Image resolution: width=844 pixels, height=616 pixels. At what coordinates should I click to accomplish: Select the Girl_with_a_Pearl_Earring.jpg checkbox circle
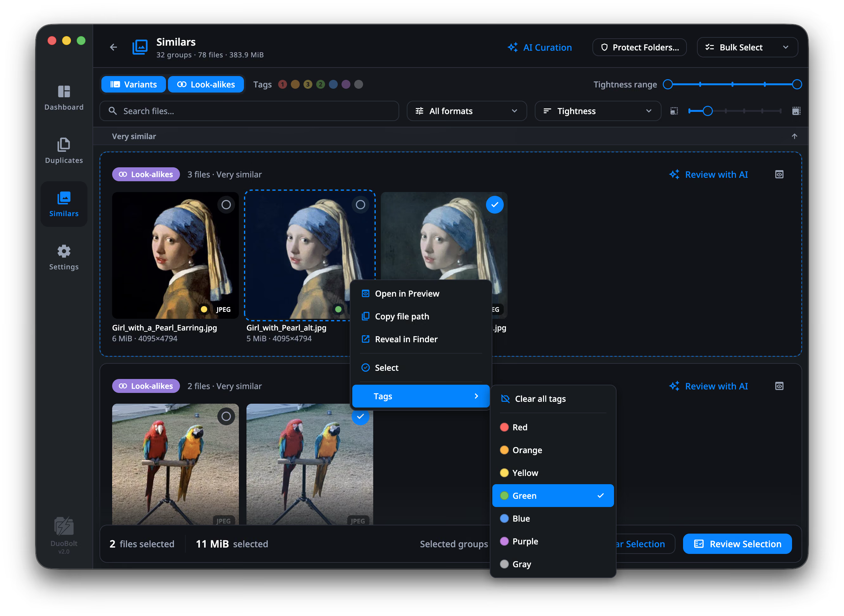[x=226, y=204]
